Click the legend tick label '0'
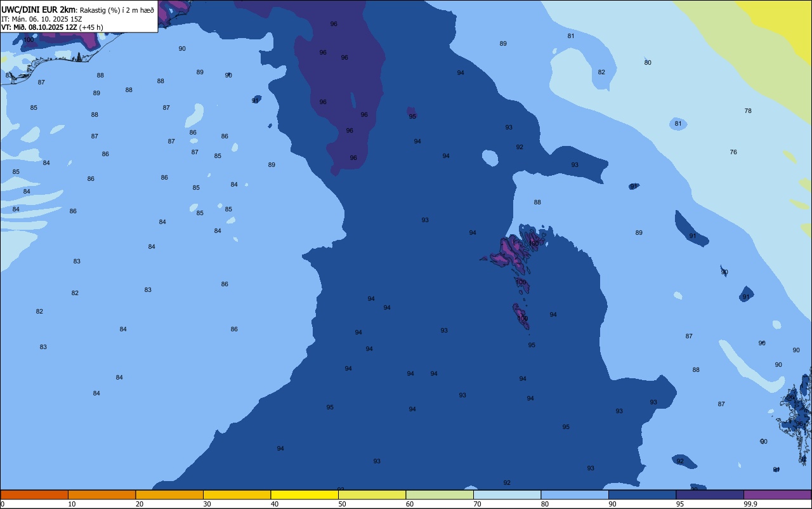This screenshot has height=509, width=812. [3, 504]
